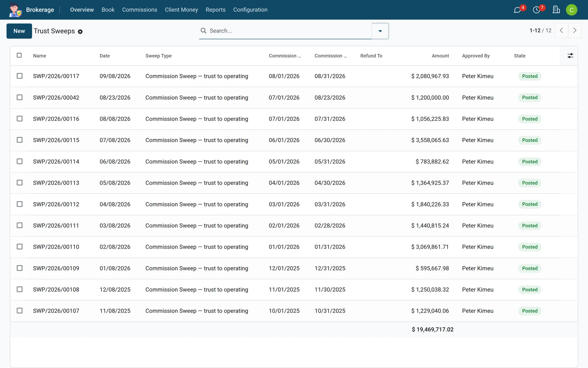
Task: Click amount $ 3,558,065.63
Action: (430, 140)
